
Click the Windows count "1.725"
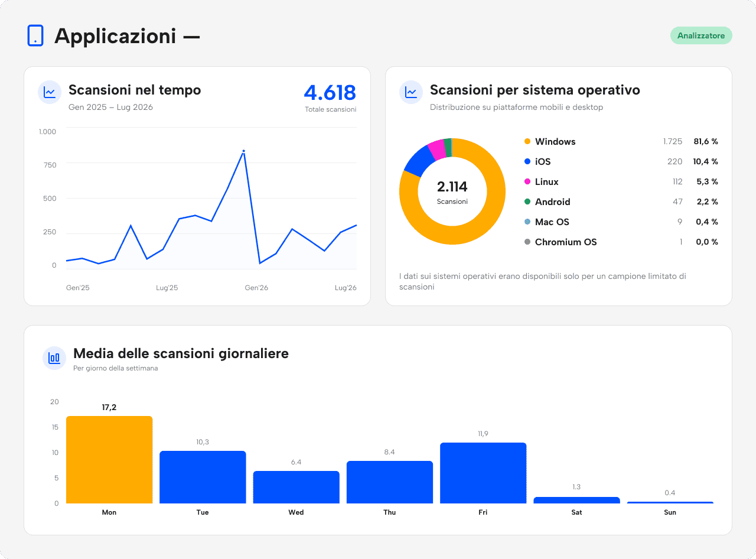pos(673,141)
